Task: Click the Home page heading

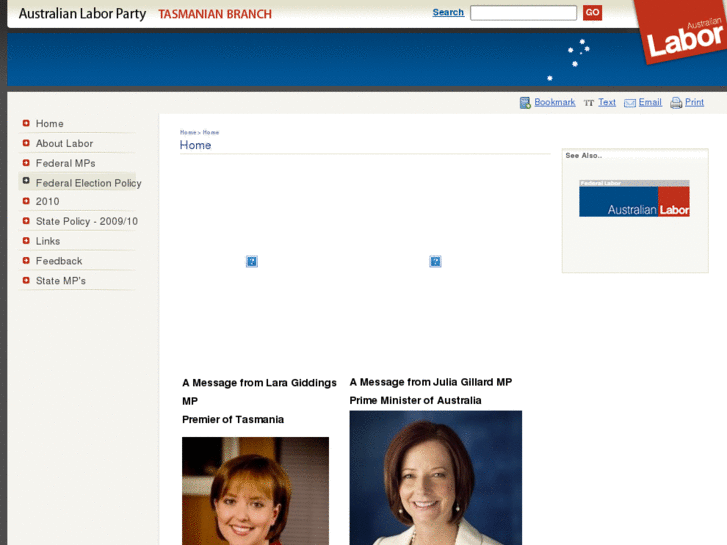Action: point(195,146)
